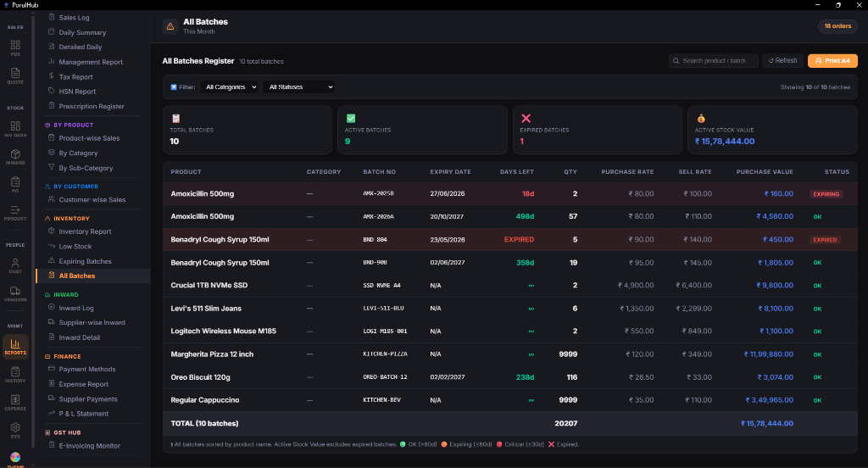Screen dimensions: 868x468
Task: Select Logitech Wireless Mouse M185 row
Action: coord(509,331)
